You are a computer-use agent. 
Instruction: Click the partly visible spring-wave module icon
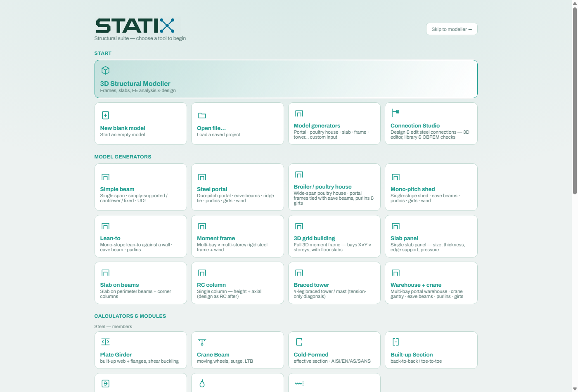pyautogui.click(x=299, y=384)
